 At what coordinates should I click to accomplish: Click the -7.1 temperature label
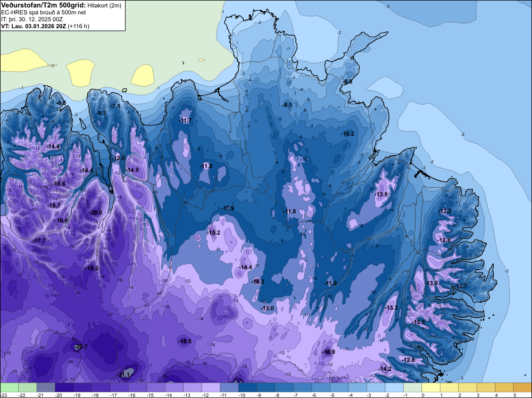115,106
